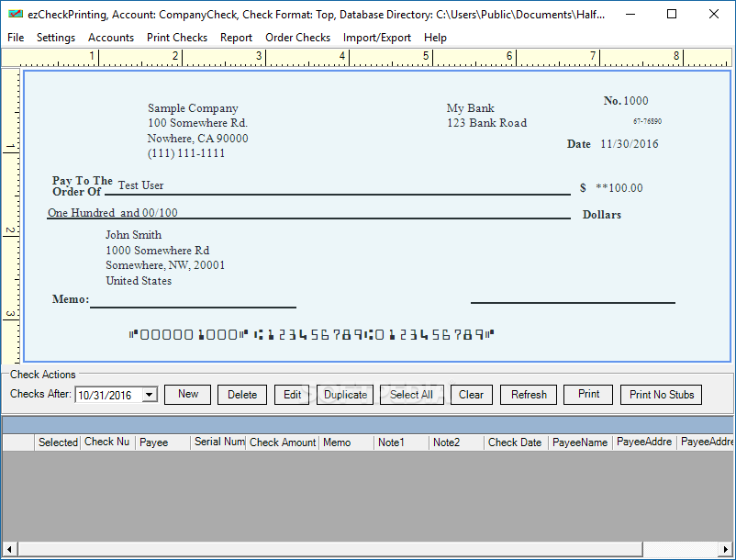Click the horizontal scrollbar thumb
The image size is (736, 560).
pos(330,549)
